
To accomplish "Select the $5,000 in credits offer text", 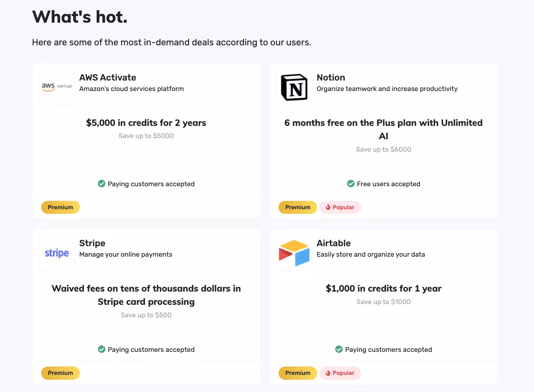I will point(146,123).
